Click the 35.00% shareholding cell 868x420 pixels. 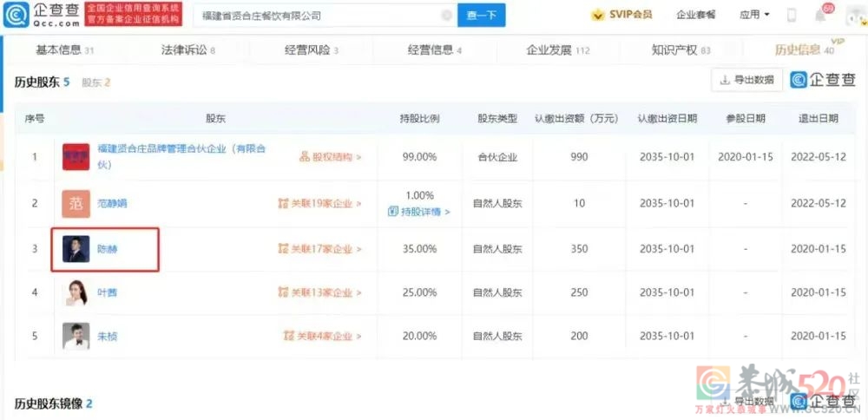point(419,249)
